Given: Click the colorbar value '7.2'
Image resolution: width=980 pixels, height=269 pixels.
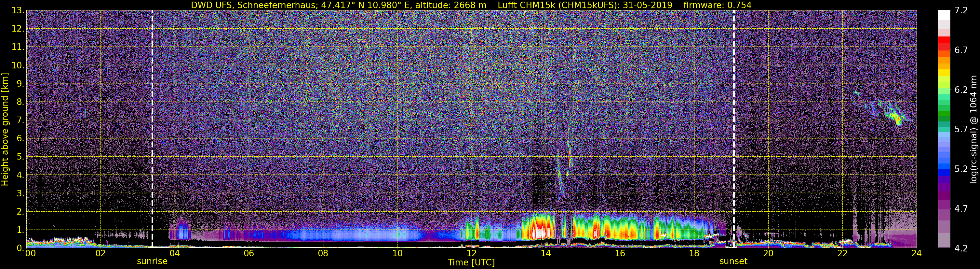Looking at the screenshot, I should click(x=961, y=11).
